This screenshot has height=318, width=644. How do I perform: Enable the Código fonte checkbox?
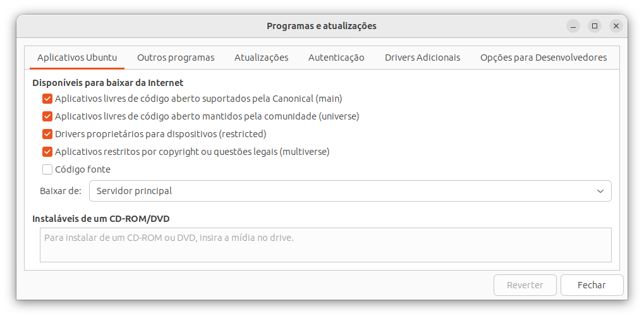pos(47,169)
